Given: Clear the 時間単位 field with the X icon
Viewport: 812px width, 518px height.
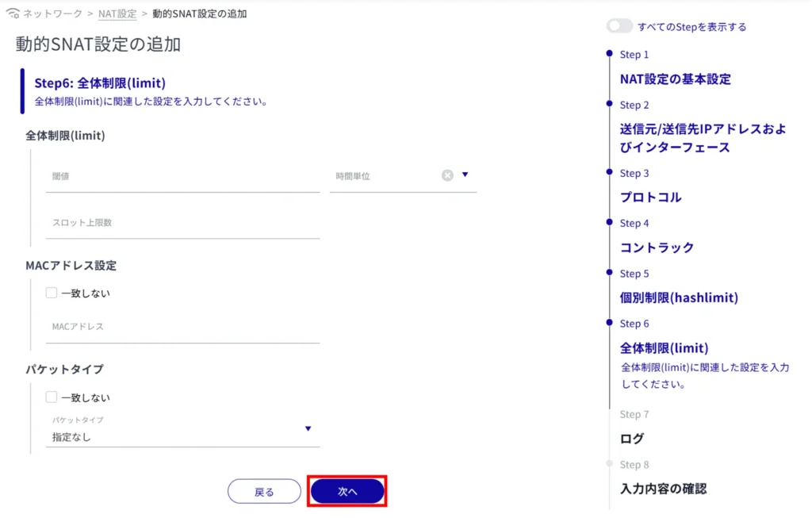Looking at the screenshot, I should point(447,175).
